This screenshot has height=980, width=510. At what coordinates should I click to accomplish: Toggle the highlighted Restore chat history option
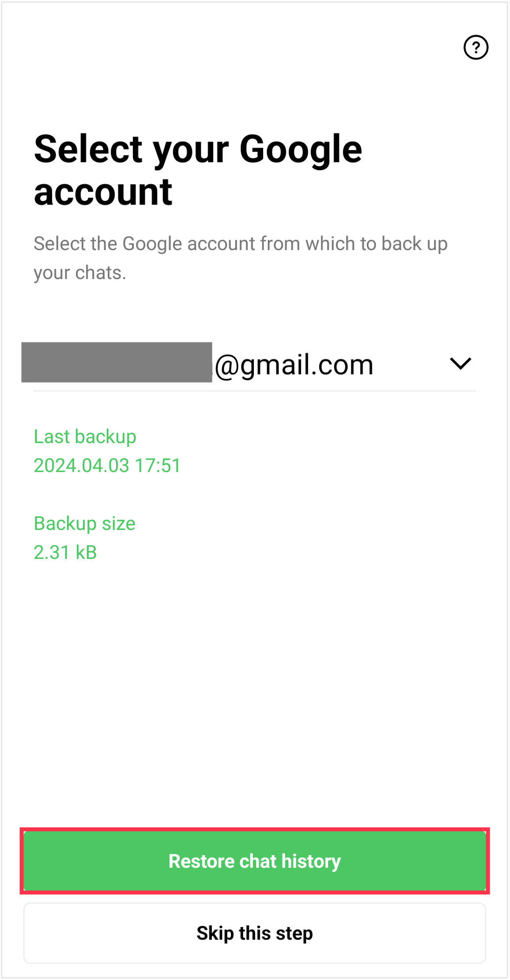[x=255, y=861]
